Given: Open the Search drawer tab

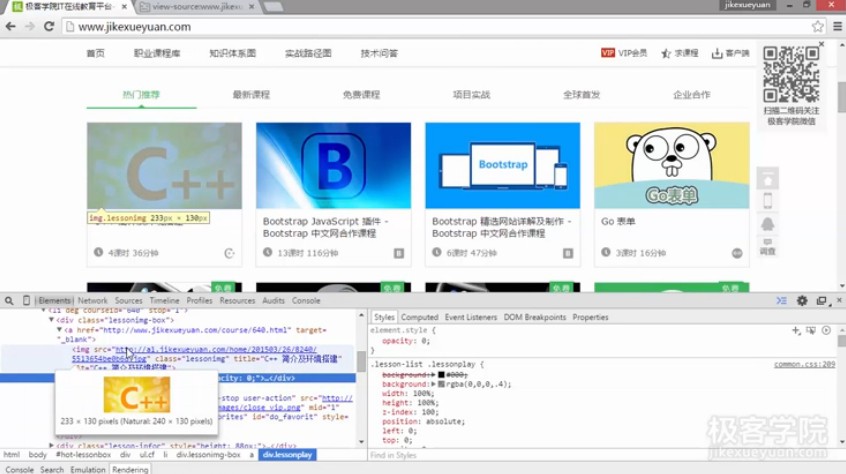Looking at the screenshot, I should pos(52,469).
